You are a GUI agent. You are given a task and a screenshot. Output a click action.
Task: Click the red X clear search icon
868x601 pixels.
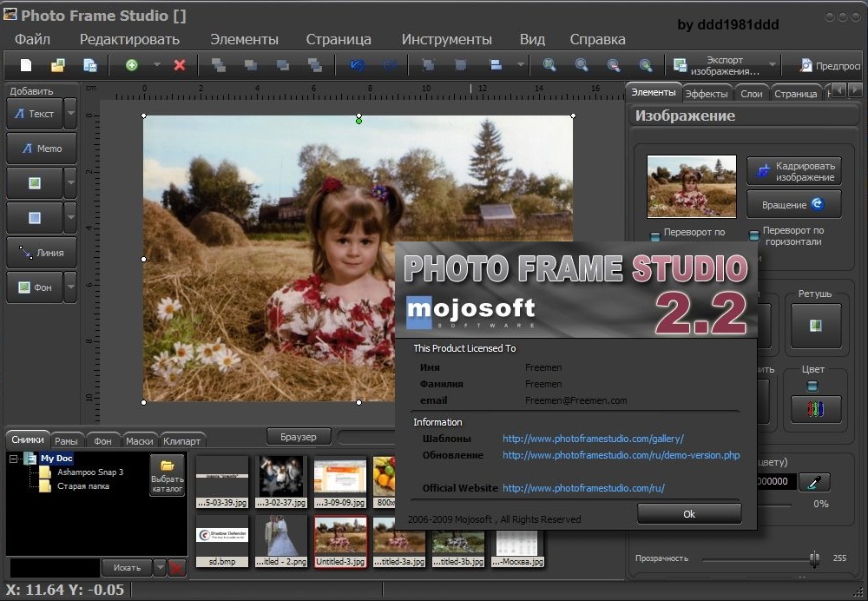click(176, 567)
